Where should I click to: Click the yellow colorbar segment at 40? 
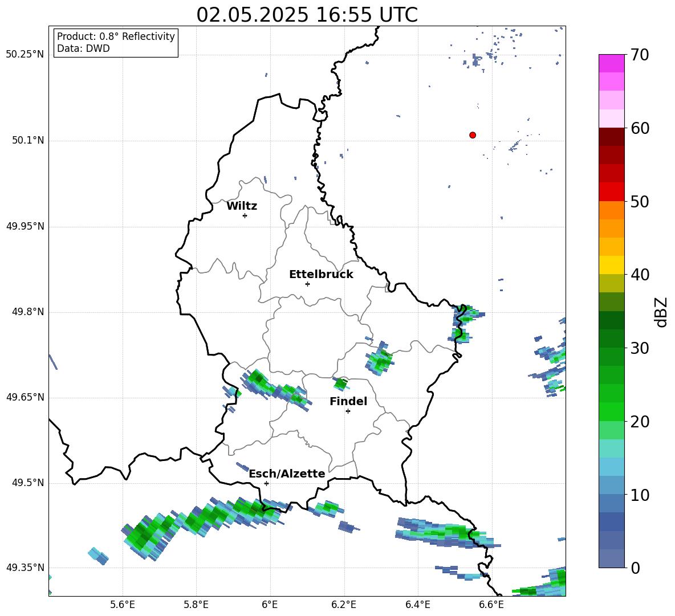(x=611, y=265)
